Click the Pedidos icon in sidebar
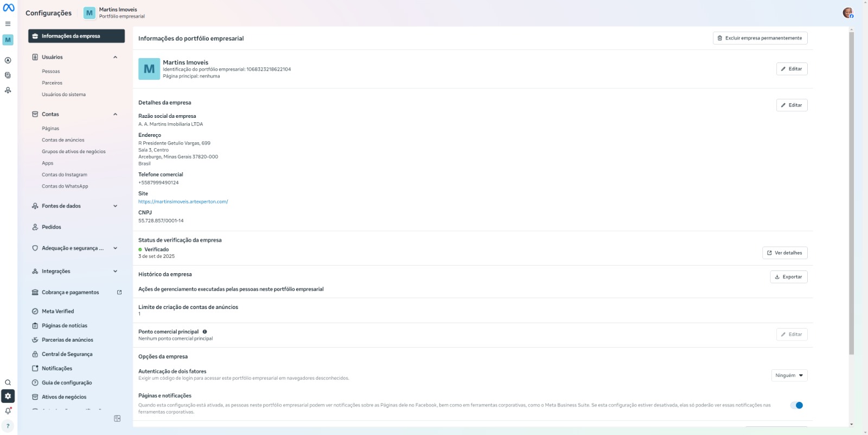 point(35,227)
